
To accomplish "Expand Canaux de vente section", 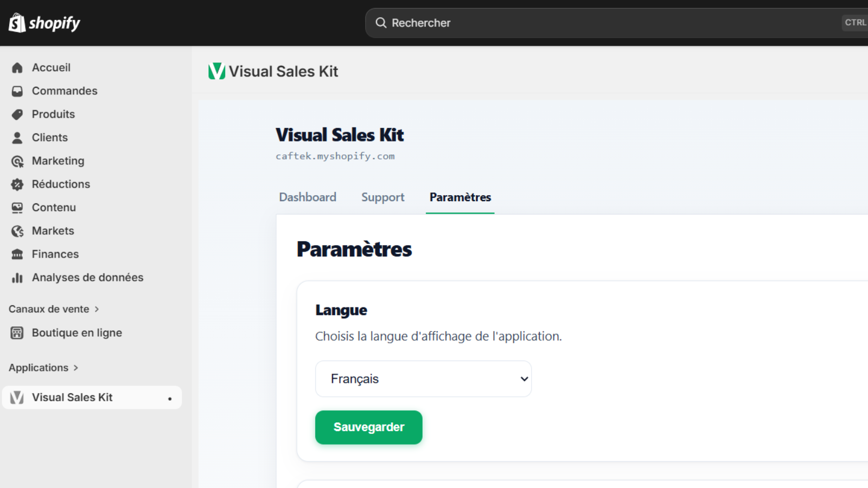I will tap(54, 309).
